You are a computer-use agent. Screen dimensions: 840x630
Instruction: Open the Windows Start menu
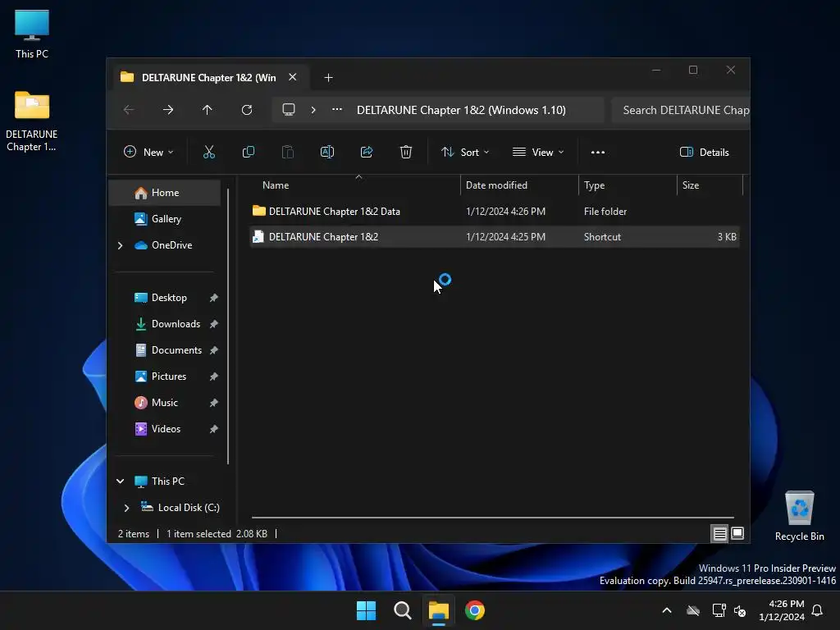click(x=367, y=610)
